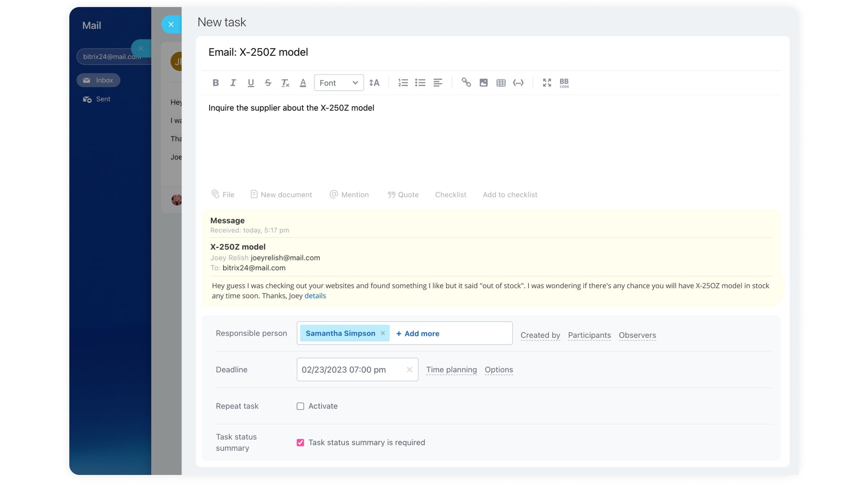The image size is (868, 491).
Task: Open the font size selector
Action: pyautogui.click(x=374, y=83)
